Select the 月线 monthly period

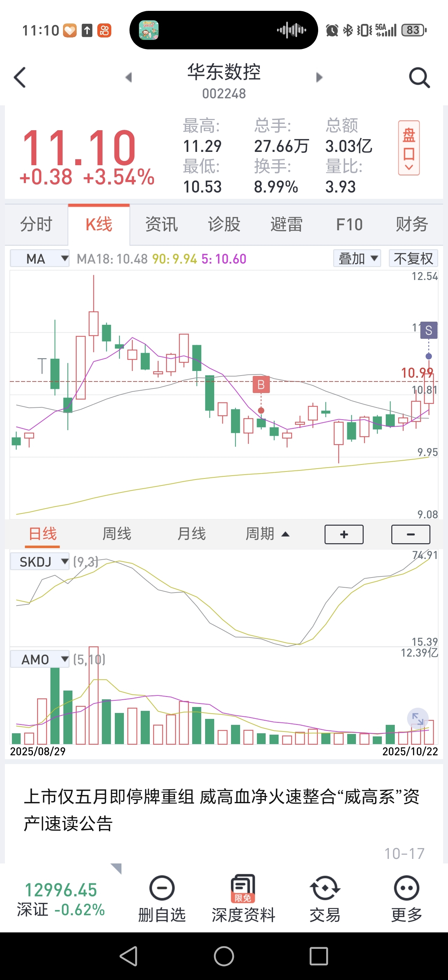point(191,534)
